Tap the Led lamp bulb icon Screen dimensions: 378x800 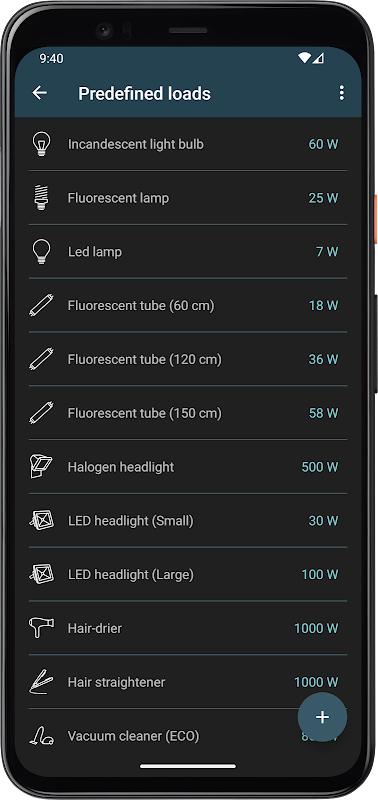pyautogui.click(x=41, y=252)
